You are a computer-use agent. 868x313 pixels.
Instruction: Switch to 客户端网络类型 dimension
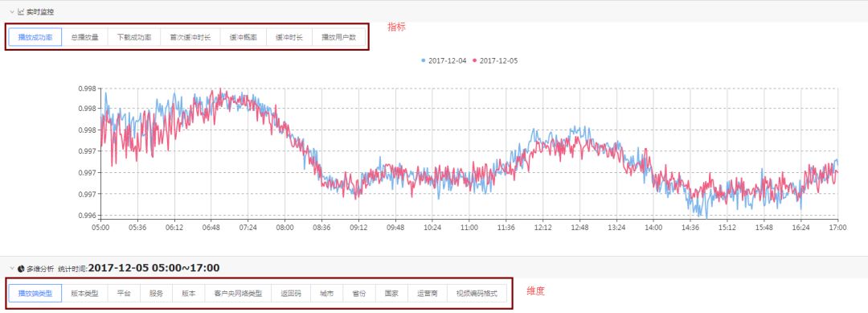(x=238, y=294)
